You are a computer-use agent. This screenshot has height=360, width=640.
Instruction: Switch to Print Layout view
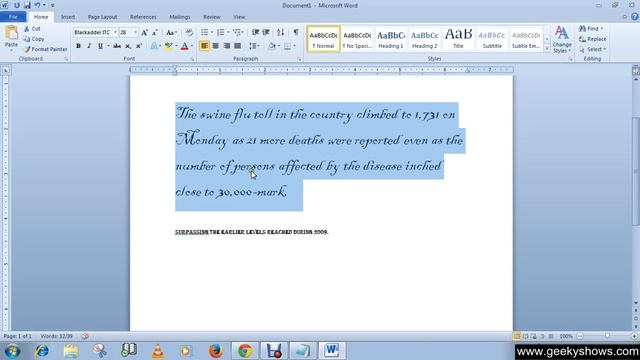point(516,336)
